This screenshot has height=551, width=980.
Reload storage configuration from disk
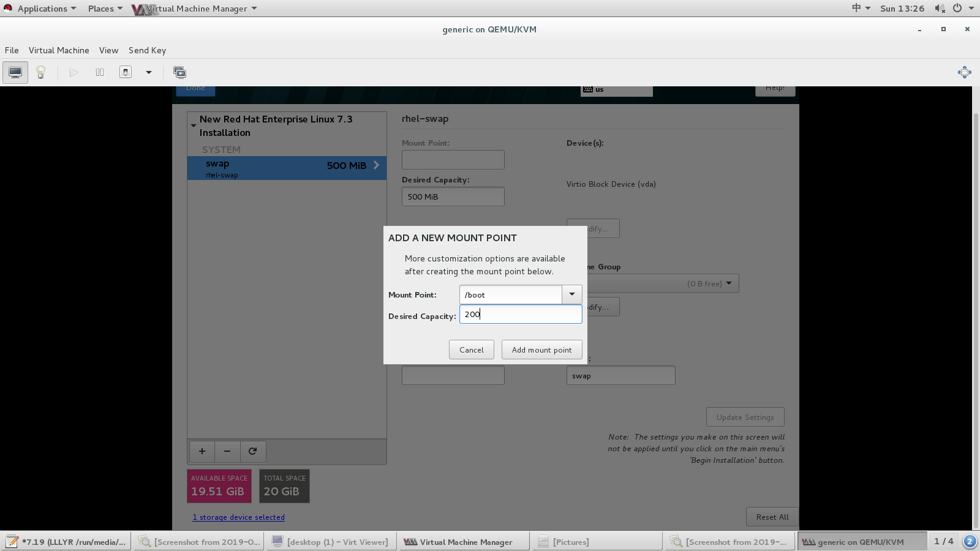(x=253, y=451)
